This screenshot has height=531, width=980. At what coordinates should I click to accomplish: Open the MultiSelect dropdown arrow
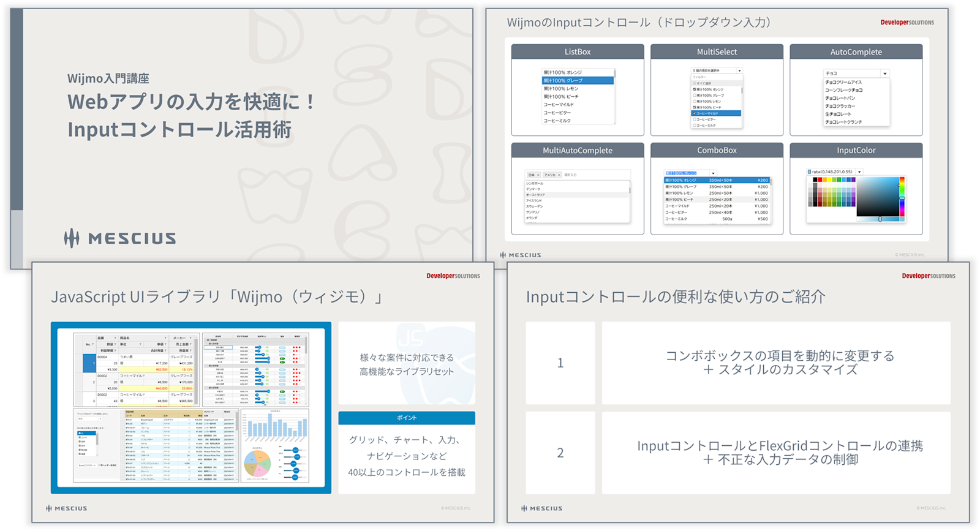pos(739,71)
